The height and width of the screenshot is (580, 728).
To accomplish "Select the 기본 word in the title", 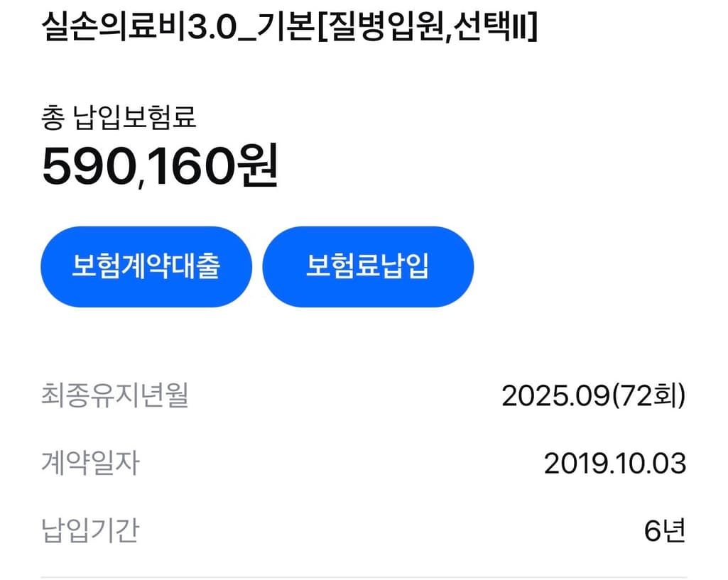I will (286, 28).
